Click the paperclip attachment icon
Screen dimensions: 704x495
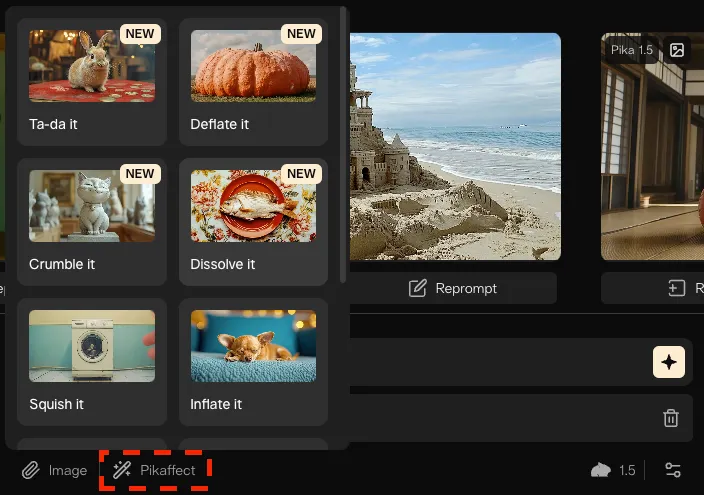click(31, 470)
